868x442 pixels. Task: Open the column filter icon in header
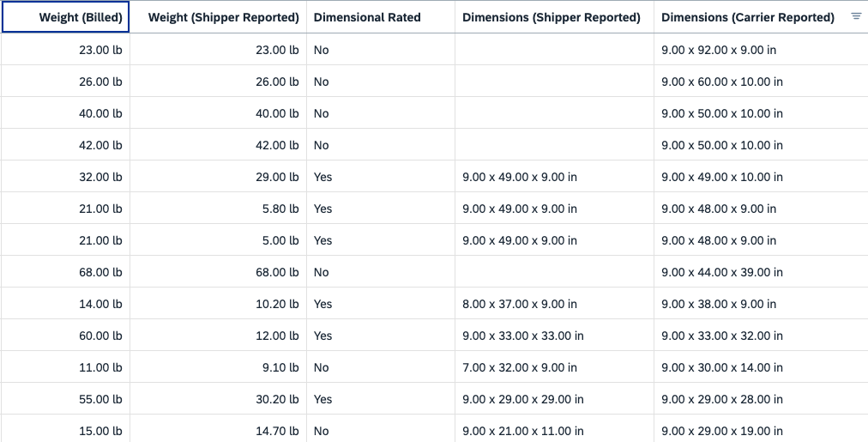[856, 16]
